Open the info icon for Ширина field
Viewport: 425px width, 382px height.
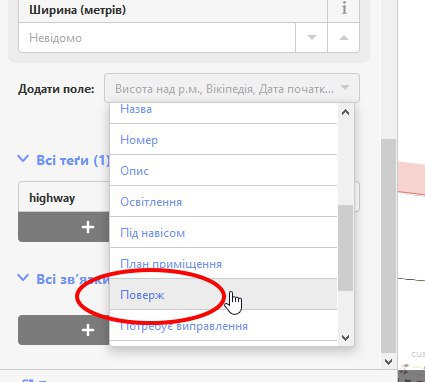click(344, 9)
